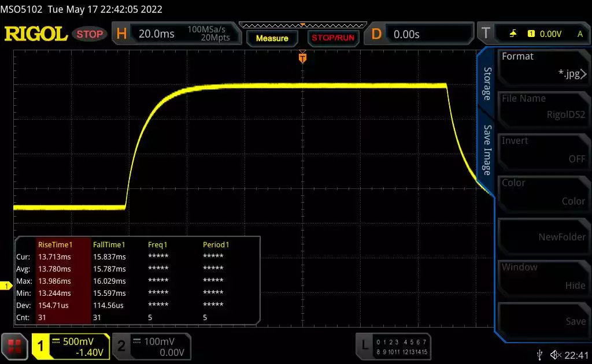Click the muted speaker icon

coord(556,355)
